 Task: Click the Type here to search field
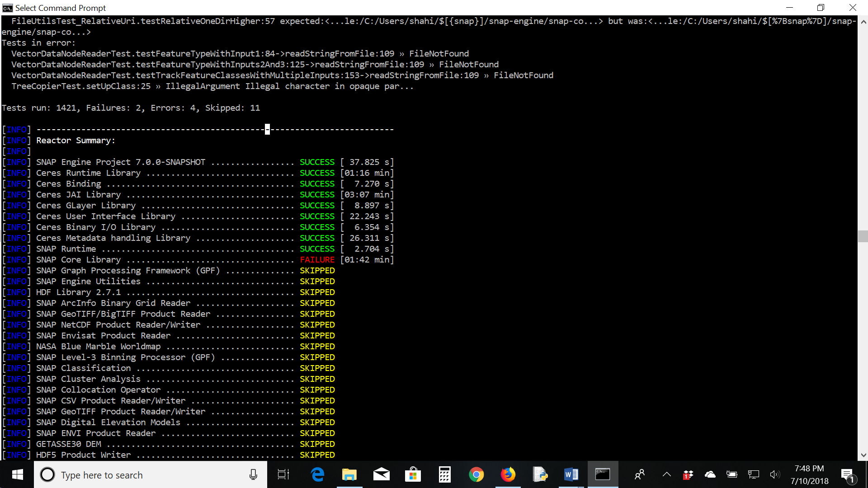tap(149, 475)
